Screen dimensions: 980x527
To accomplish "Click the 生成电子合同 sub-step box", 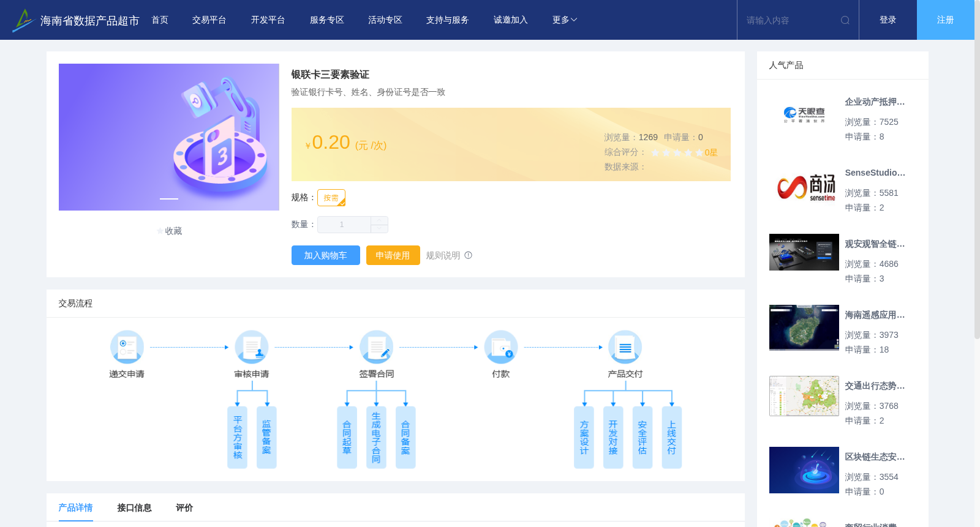I will [376, 438].
